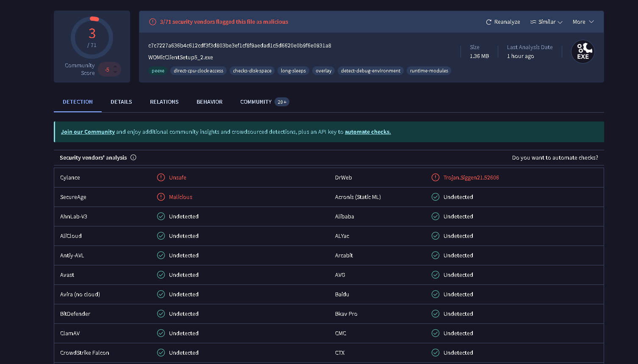Screen dimensions: 638x364
Task: Select the detect-debug-environment tag
Action: point(370,71)
